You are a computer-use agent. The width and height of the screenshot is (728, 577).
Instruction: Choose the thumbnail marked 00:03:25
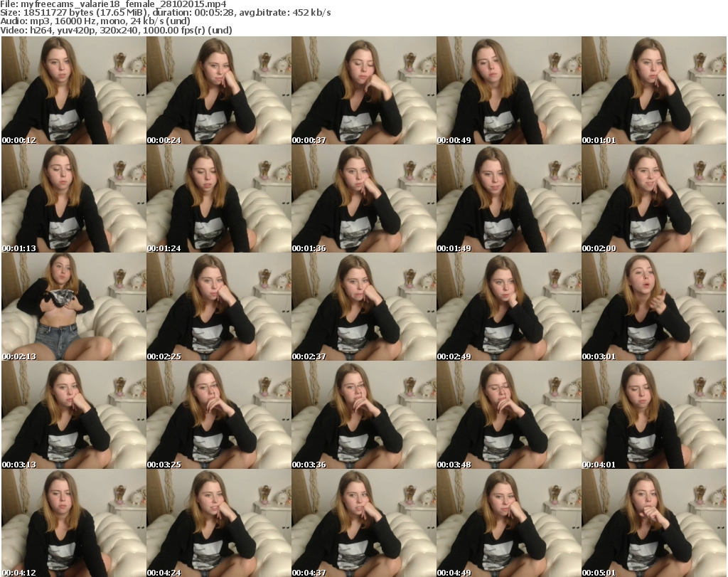[x=219, y=415]
